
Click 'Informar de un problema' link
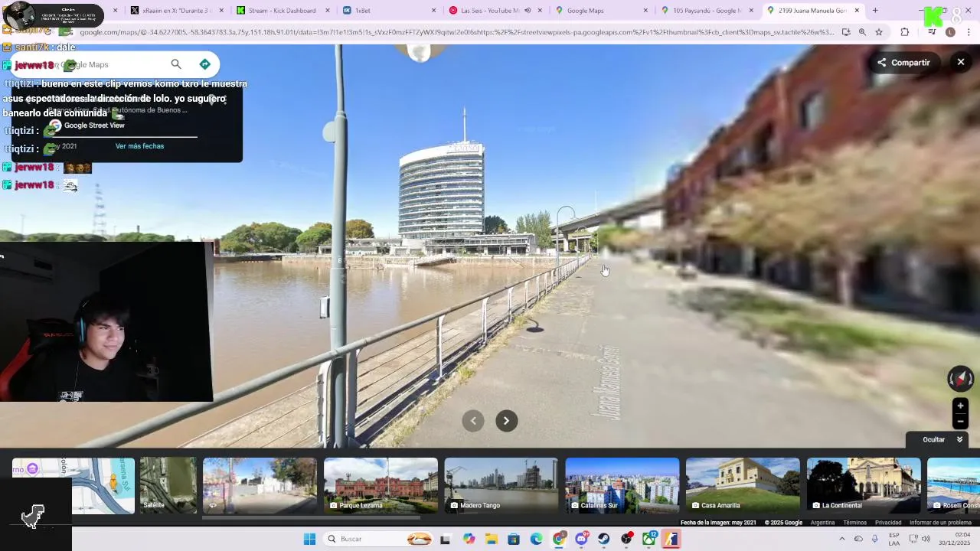coord(940,523)
